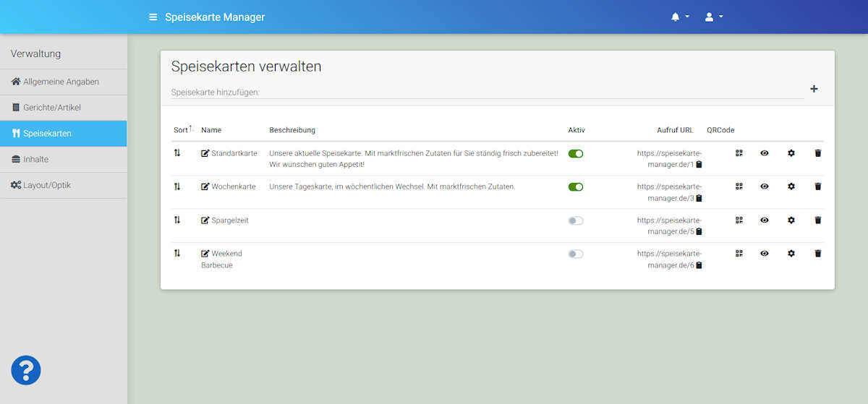
Task: Go to Gerichte/Artikel in sidebar
Action: (x=51, y=108)
